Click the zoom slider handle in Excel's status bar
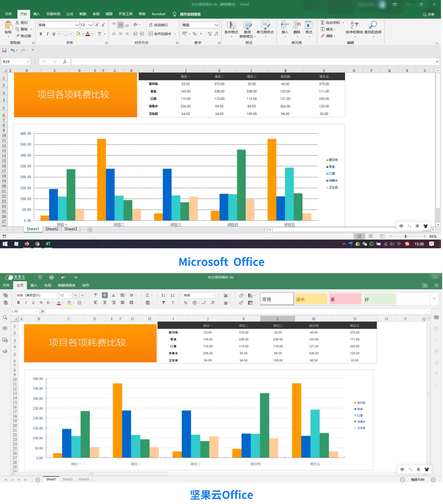 pos(406,236)
